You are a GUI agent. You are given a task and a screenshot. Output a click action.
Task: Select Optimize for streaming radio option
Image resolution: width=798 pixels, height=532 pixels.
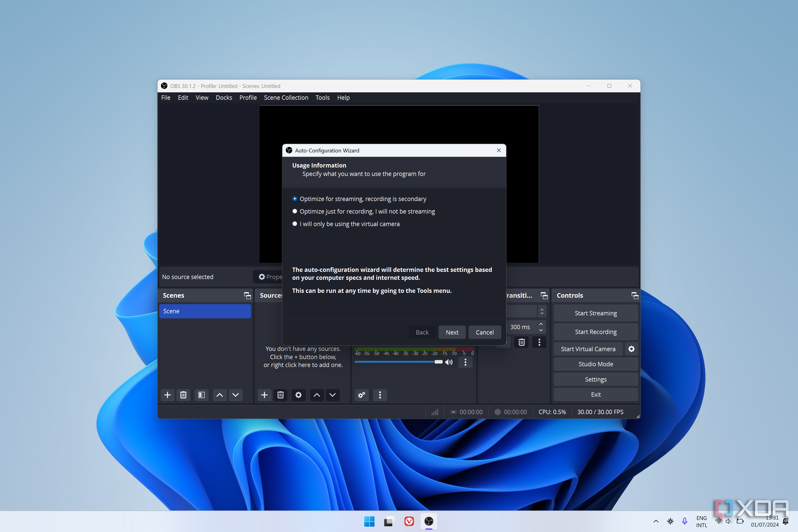point(359,199)
